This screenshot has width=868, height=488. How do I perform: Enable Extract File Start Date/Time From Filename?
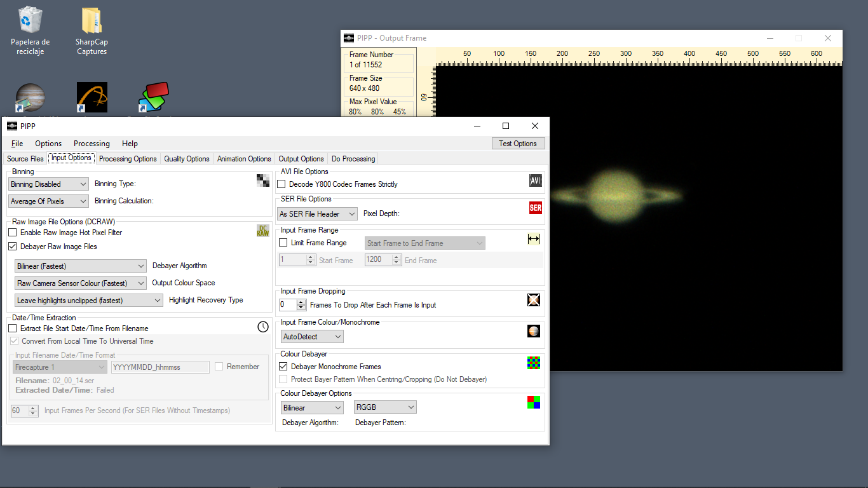[x=13, y=329]
